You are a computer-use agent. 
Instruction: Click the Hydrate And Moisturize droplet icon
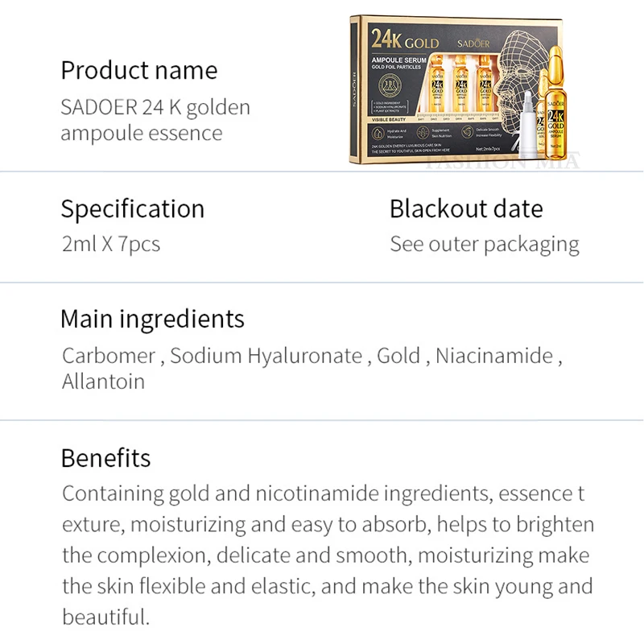click(x=378, y=134)
